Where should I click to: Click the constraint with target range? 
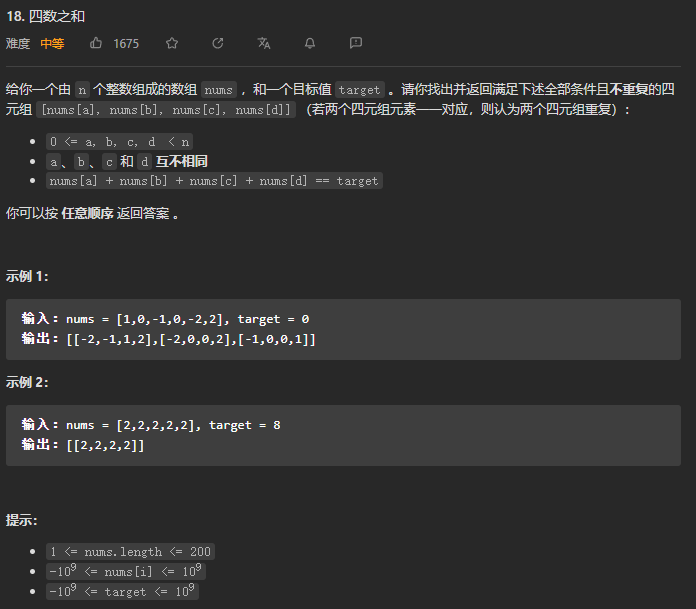click(122, 591)
